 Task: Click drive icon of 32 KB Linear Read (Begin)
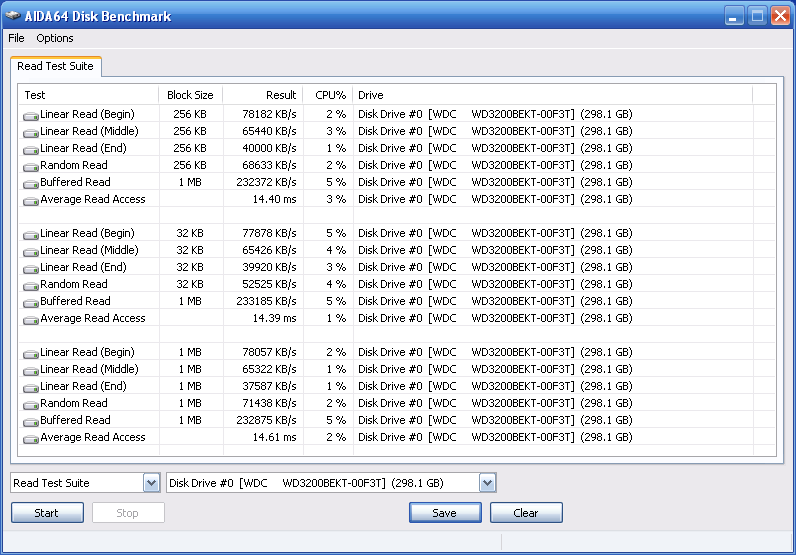31,235
